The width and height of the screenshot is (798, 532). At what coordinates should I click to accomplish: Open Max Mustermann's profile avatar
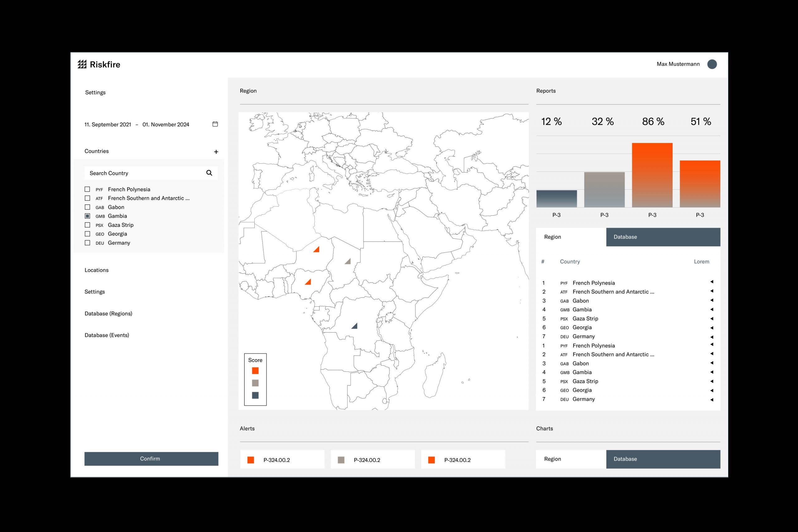point(712,64)
